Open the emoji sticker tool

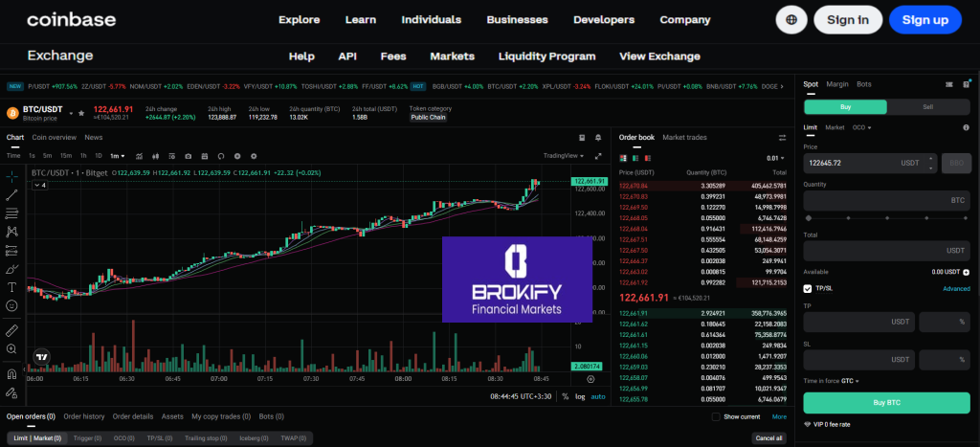pyautogui.click(x=11, y=304)
